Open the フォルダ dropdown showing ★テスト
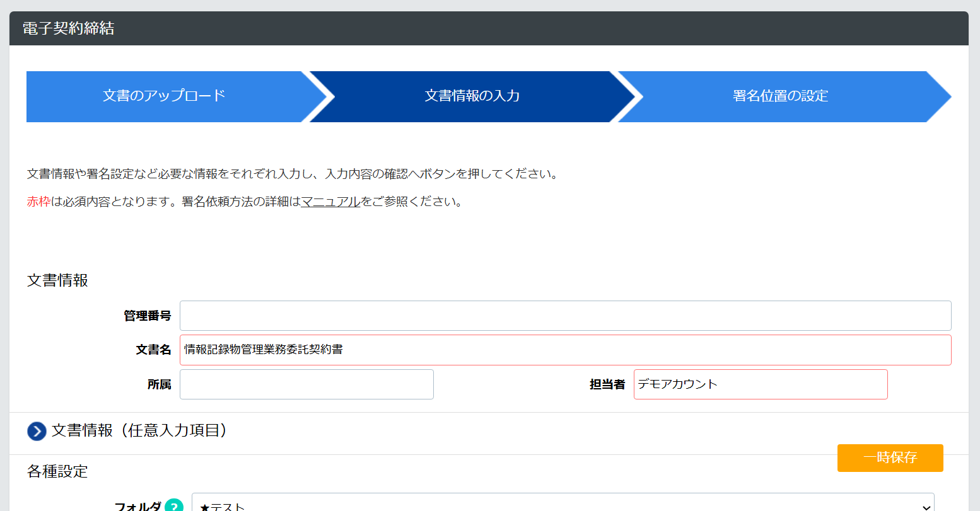980x511 pixels. pos(555,505)
